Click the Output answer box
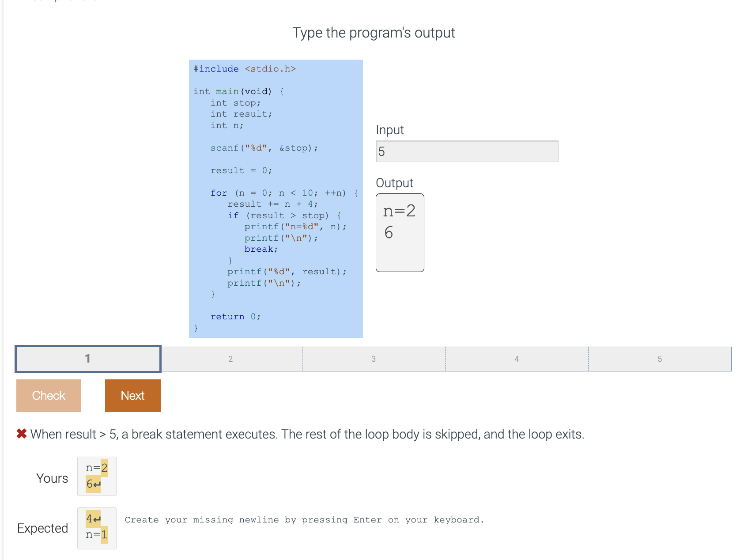The image size is (740, 560). pyautogui.click(x=399, y=233)
